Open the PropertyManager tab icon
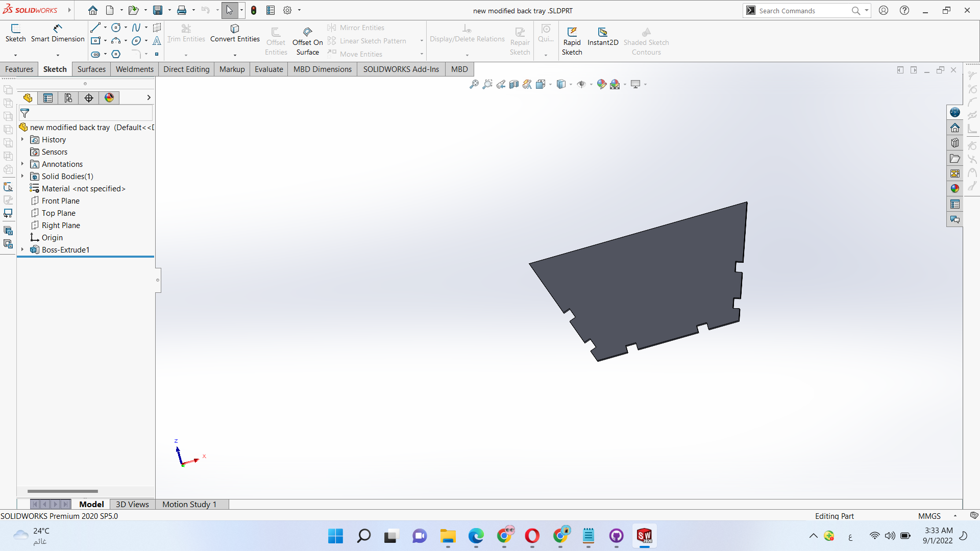The image size is (980, 551). [48, 98]
